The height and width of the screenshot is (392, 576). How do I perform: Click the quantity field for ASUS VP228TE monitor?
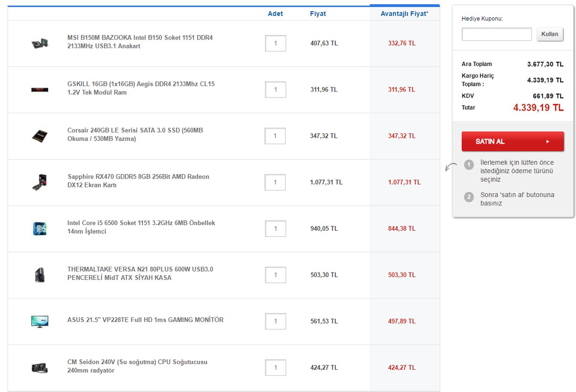(276, 321)
